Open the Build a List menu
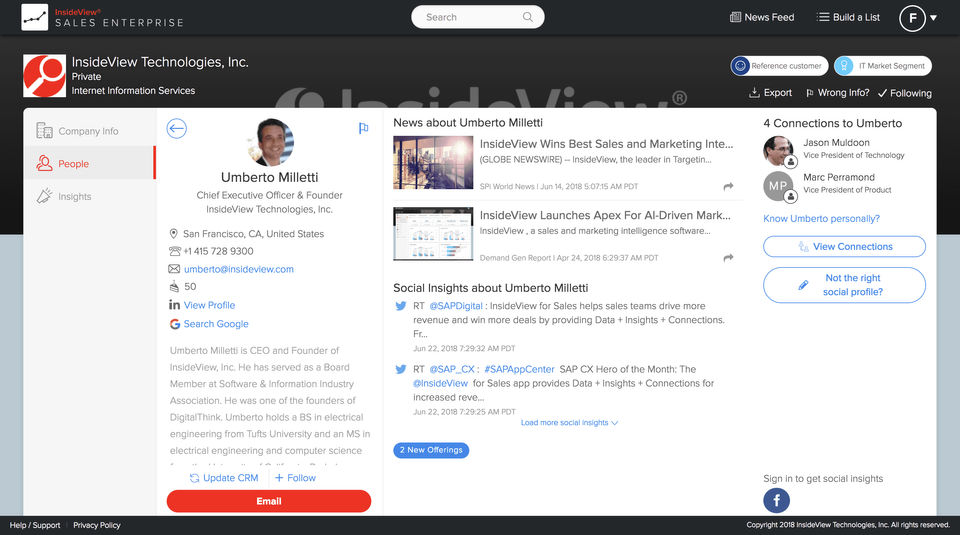Viewport: 960px width, 535px height. [x=848, y=17]
